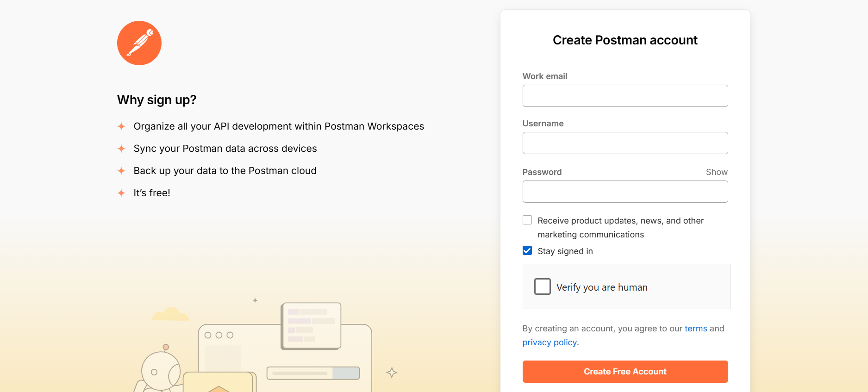Click into the Username field
Image resolution: width=868 pixels, height=392 pixels.
(625, 143)
